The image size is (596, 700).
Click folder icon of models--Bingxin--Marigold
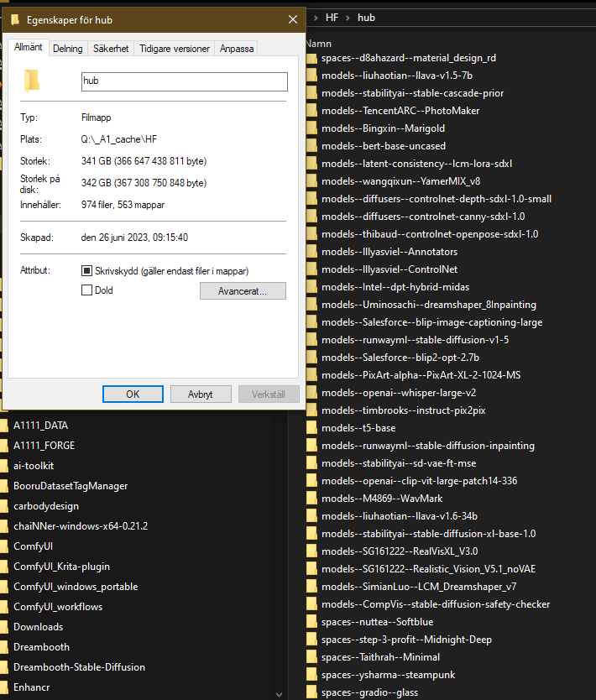pyautogui.click(x=311, y=128)
